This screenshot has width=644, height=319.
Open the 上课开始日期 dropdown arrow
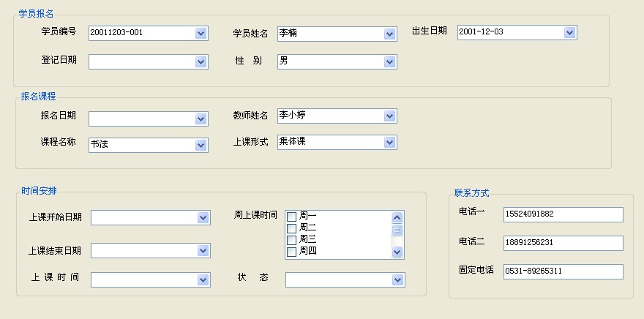point(203,217)
